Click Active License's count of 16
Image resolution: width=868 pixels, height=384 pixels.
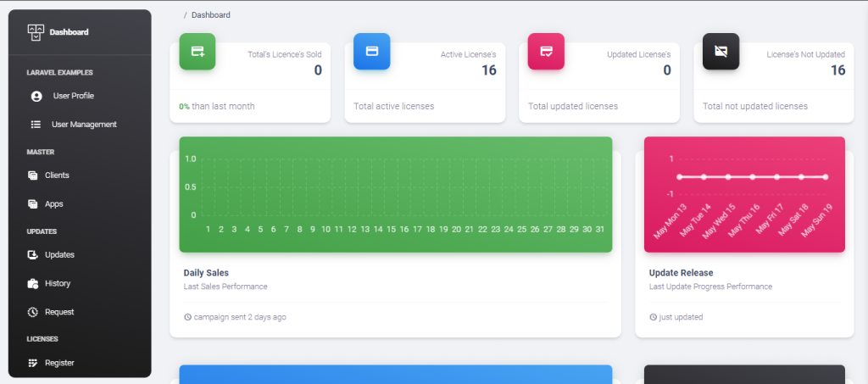coord(489,70)
